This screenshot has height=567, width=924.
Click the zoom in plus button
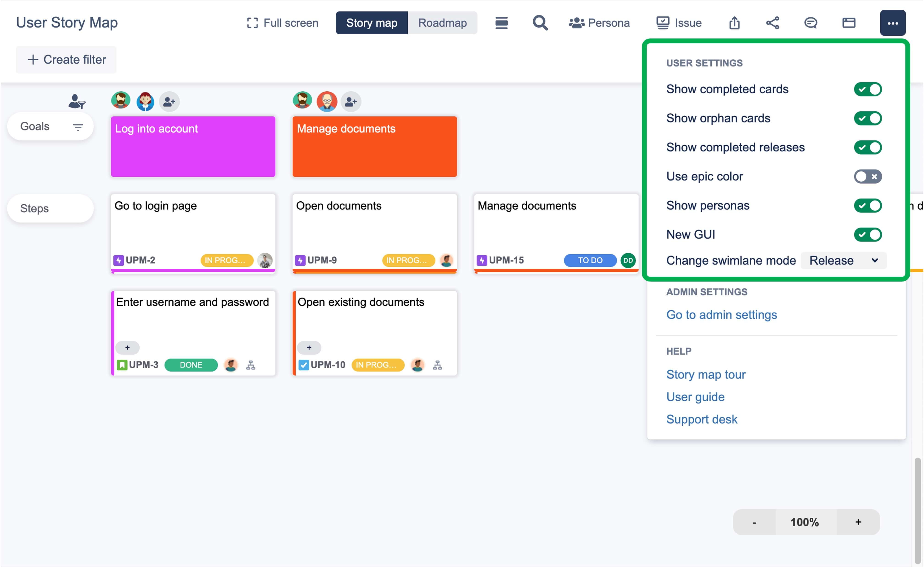click(858, 522)
